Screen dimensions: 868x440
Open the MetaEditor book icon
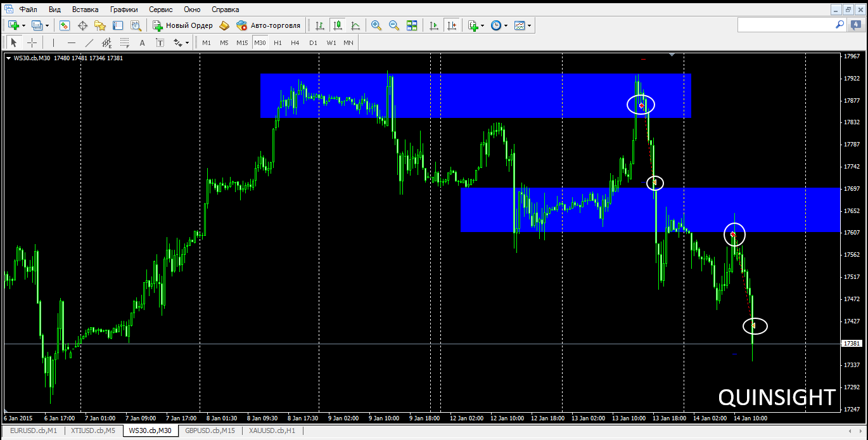pyautogui.click(x=224, y=25)
